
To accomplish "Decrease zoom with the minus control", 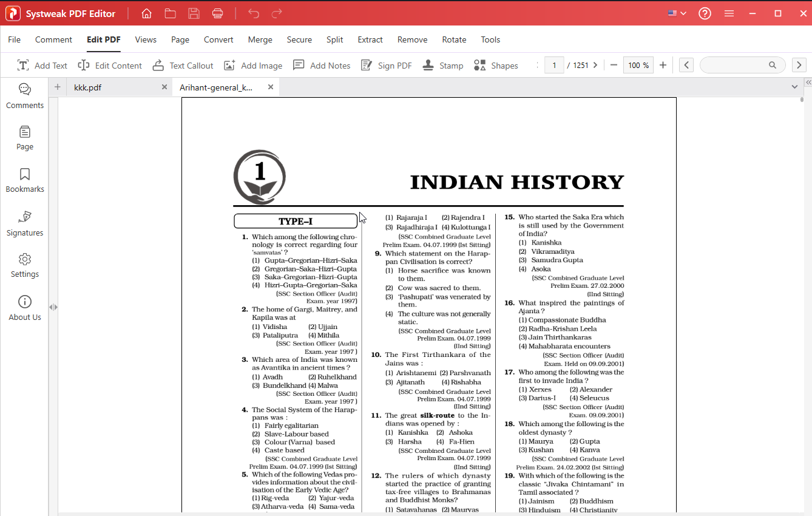I will [x=615, y=65].
